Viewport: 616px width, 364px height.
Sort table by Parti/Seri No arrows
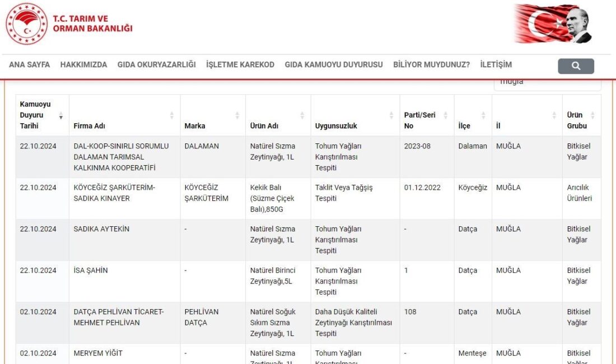click(x=446, y=115)
